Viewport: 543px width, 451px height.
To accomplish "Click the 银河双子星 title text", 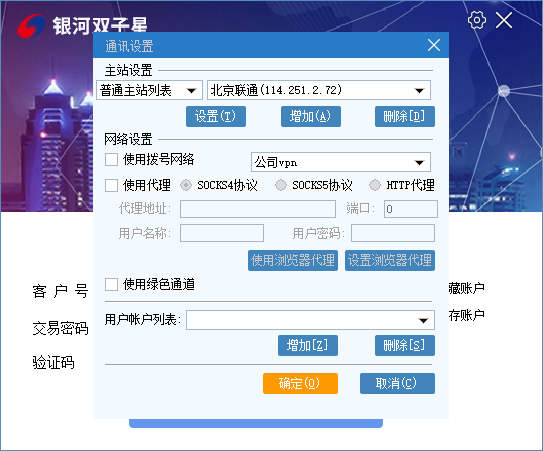I will (100, 26).
